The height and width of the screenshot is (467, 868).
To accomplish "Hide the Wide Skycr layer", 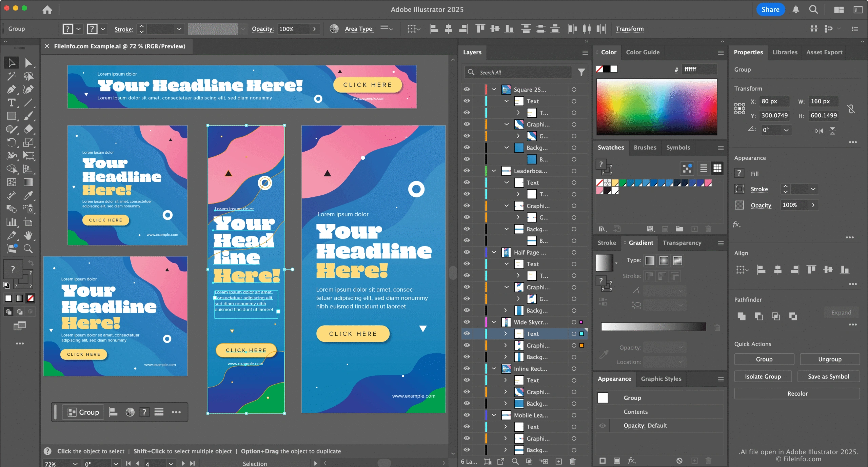I will [x=467, y=322].
